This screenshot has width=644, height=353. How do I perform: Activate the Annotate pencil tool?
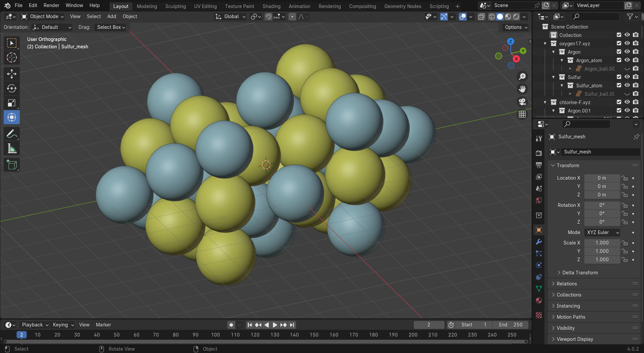(x=12, y=134)
